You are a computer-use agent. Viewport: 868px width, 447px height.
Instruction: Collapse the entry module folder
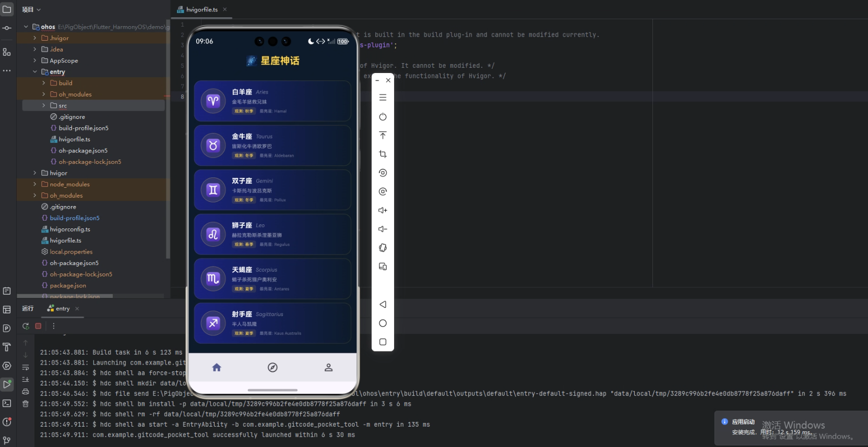(x=35, y=71)
